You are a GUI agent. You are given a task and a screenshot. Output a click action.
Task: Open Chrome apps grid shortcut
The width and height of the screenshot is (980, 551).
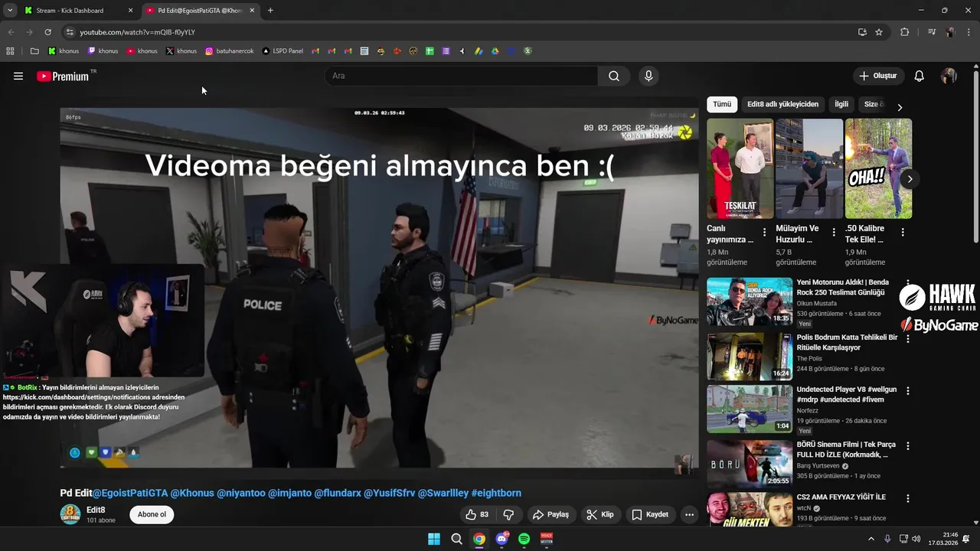pos(10,51)
